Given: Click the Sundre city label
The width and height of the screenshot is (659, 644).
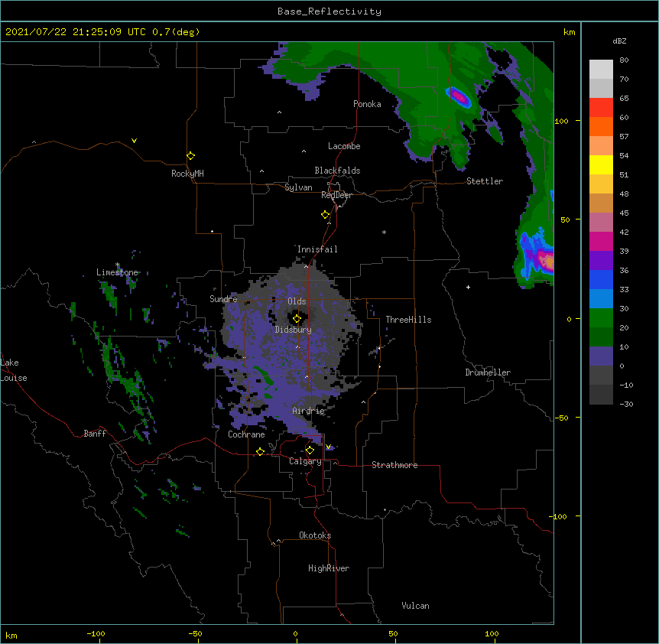Looking at the screenshot, I should [223, 299].
